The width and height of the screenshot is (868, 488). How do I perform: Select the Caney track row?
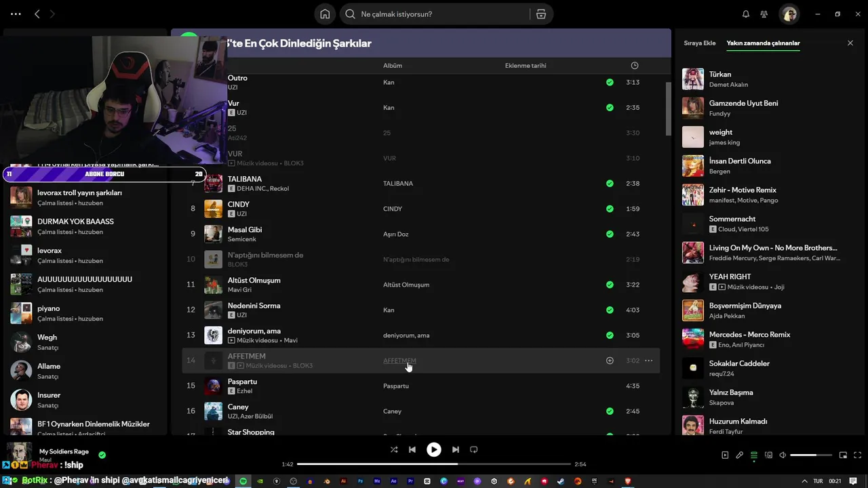(x=420, y=411)
